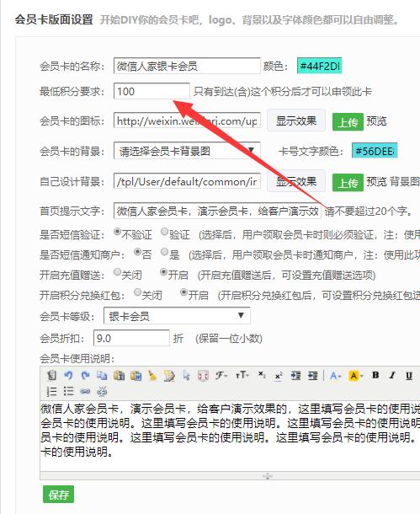Click 预览 link beside 会员卡的图标 upload
The image size is (420, 514).
376,121
